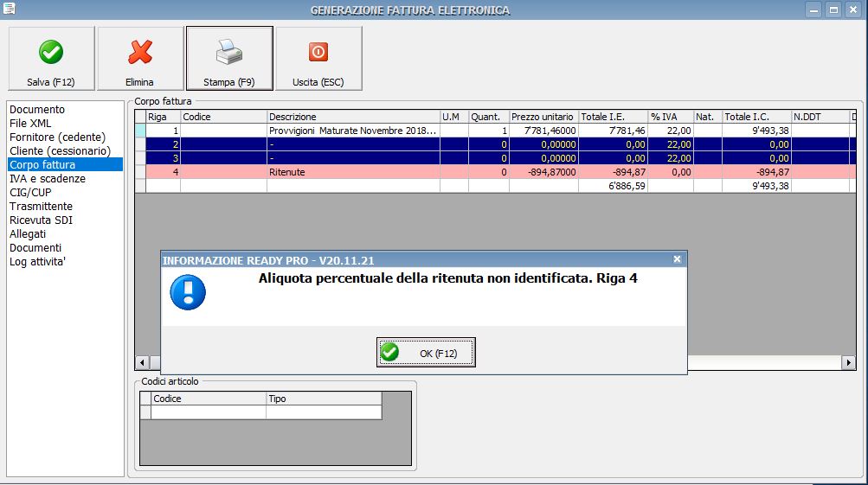Select the Provvigioni Maturate Novembre 2018 description cell
The image size is (868, 485).
(x=353, y=131)
